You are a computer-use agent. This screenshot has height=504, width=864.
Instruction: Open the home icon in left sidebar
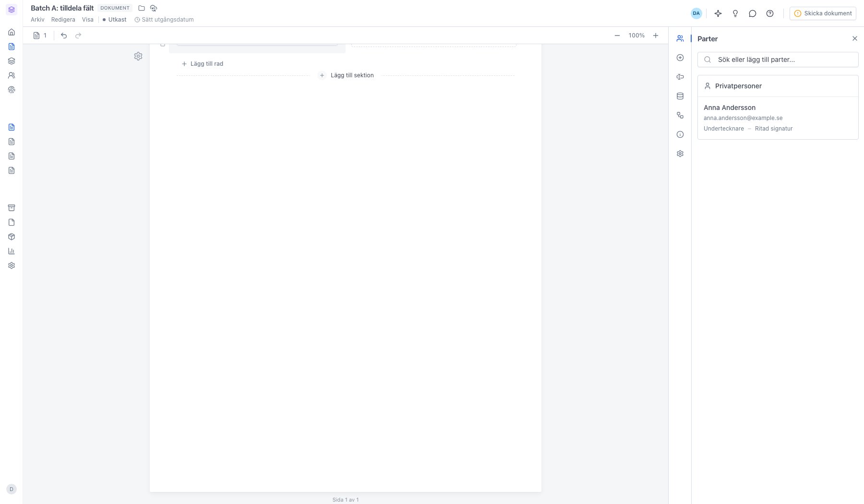[12, 32]
